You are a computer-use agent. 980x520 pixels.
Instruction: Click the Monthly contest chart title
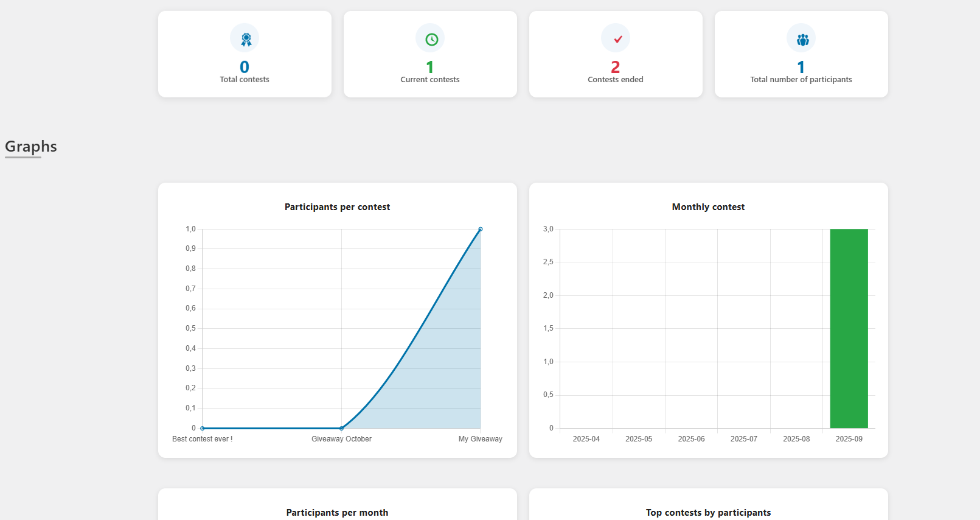click(x=708, y=207)
